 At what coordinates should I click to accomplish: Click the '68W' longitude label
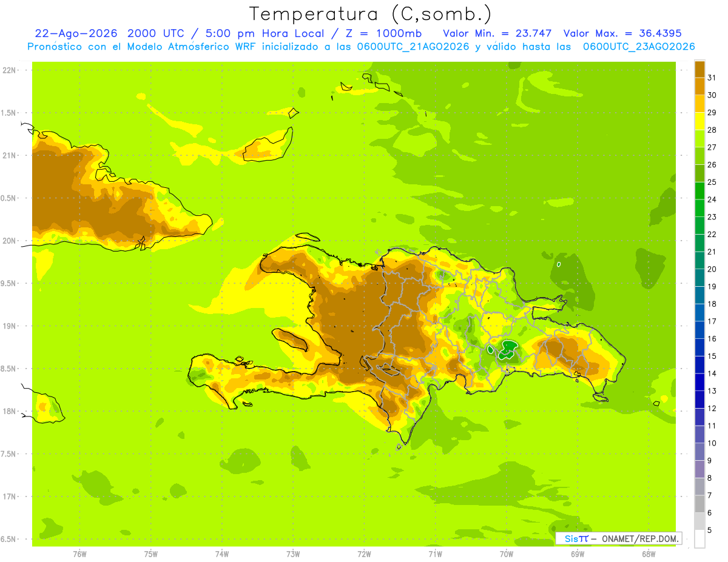[x=649, y=554]
